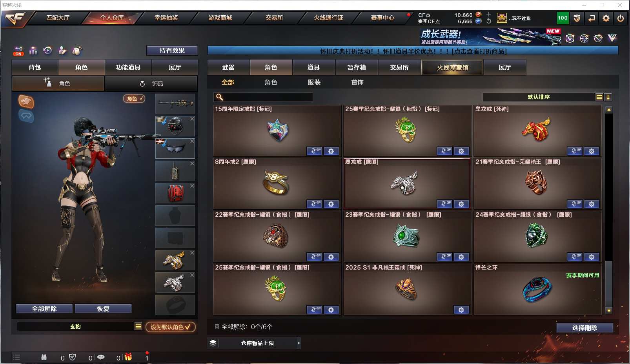Expand the 仓库物品上限 arrow
This screenshot has height=364, width=630.
(299, 343)
